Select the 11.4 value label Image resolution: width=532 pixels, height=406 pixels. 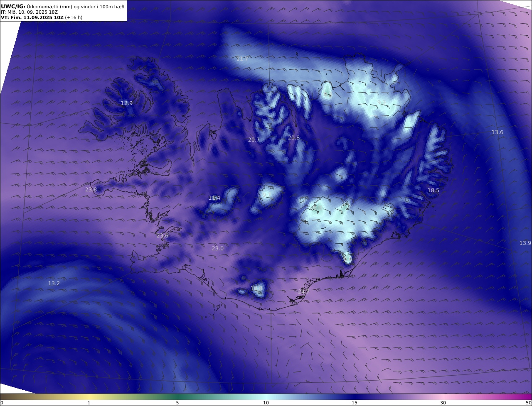pos(214,198)
